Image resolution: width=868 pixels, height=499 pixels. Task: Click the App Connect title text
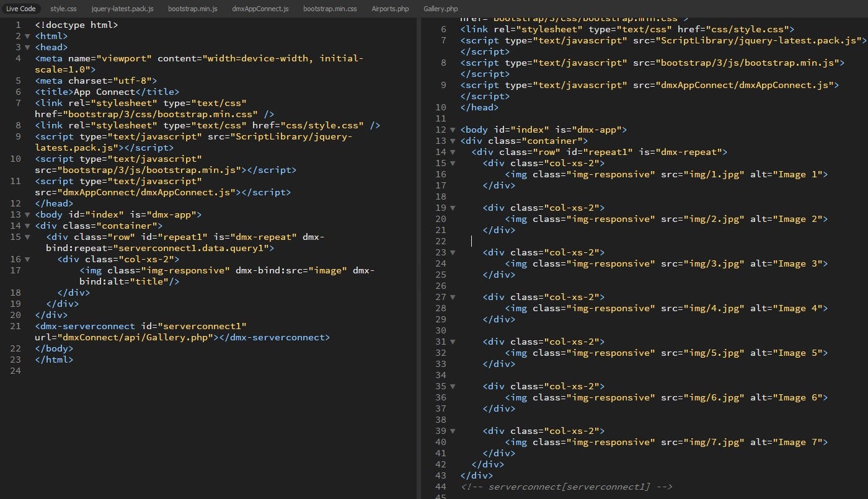click(x=105, y=92)
